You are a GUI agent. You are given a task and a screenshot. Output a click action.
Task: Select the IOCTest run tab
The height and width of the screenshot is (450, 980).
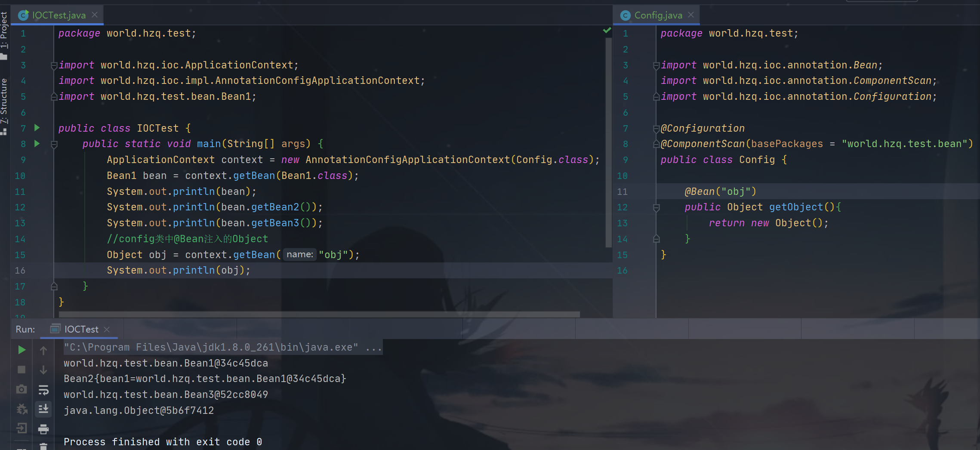click(81, 329)
